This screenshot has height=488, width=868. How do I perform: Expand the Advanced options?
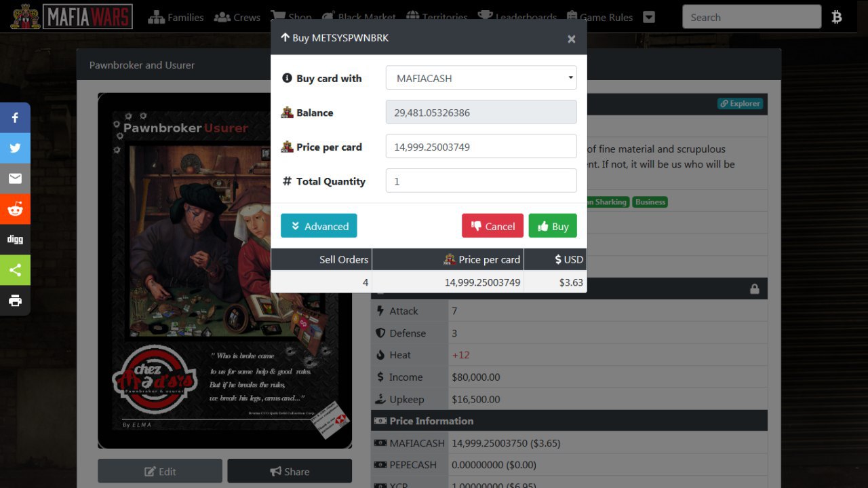click(x=319, y=226)
